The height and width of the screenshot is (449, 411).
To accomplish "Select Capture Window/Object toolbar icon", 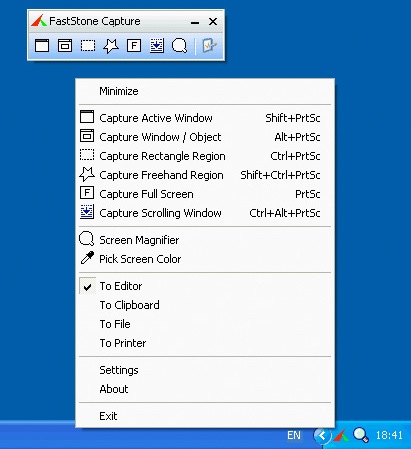I will point(65,46).
